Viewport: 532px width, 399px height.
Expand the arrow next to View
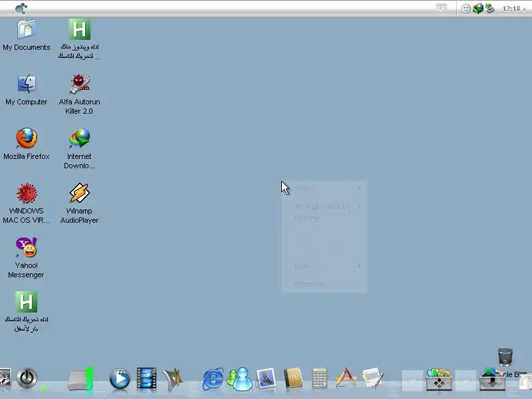click(x=359, y=188)
